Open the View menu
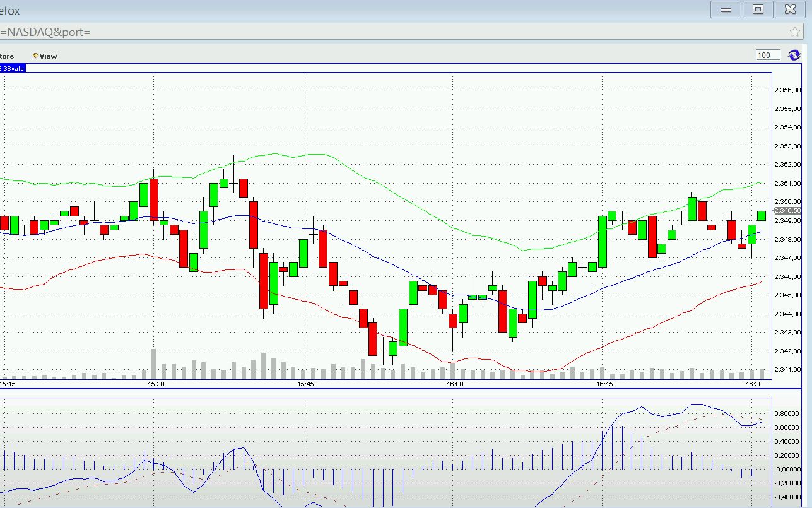Screen dimensions: 812x508 (47, 56)
